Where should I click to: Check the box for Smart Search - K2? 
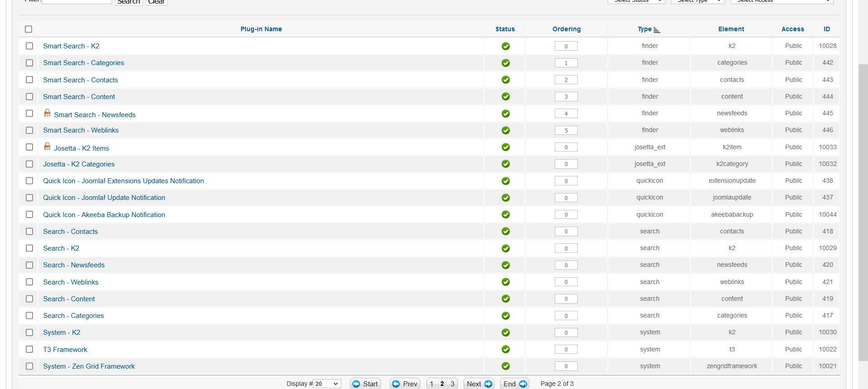(x=29, y=46)
